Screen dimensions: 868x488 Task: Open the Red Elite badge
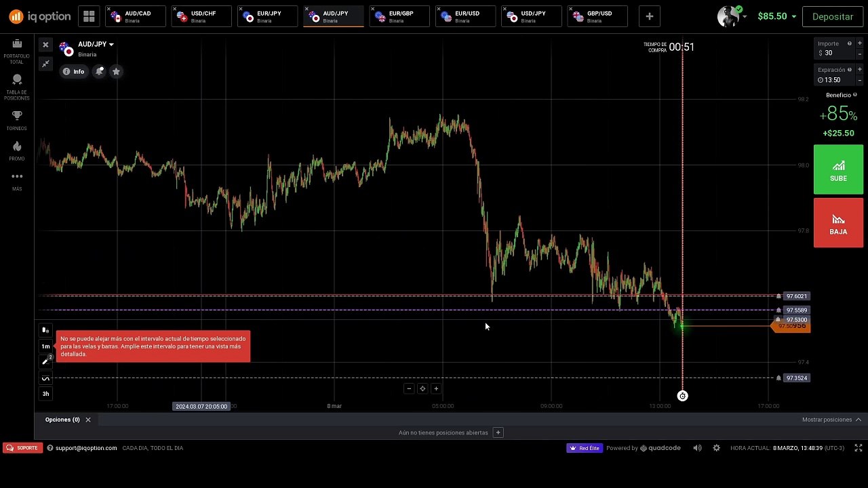(x=585, y=448)
